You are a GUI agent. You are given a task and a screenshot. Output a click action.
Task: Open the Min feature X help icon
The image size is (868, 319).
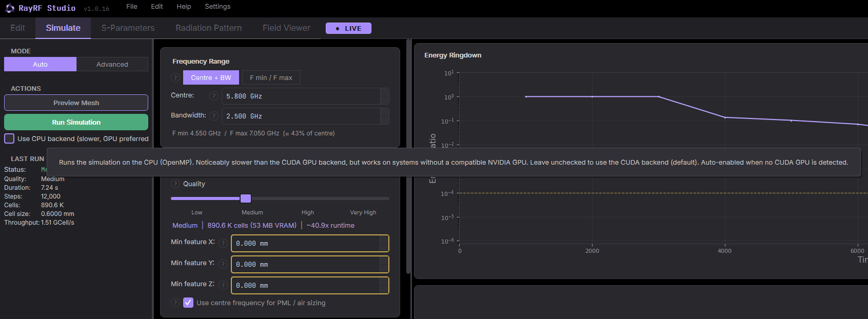click(223, 243)
